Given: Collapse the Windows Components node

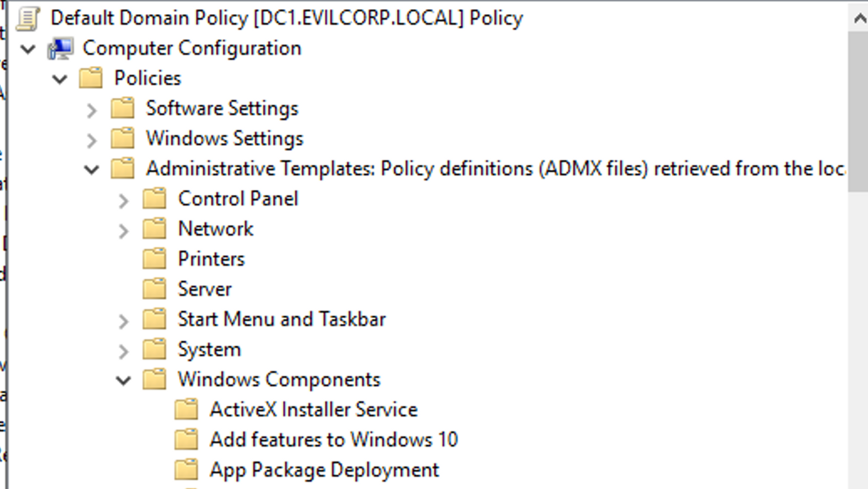Looking at the screenshot, I should coord(123,381).
